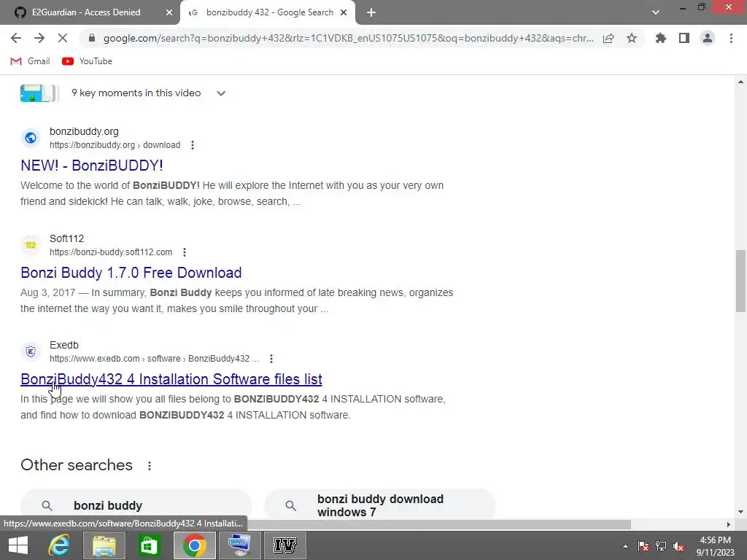
Task: Click scrollbar up arrow
Action: (x=740, y=82)
